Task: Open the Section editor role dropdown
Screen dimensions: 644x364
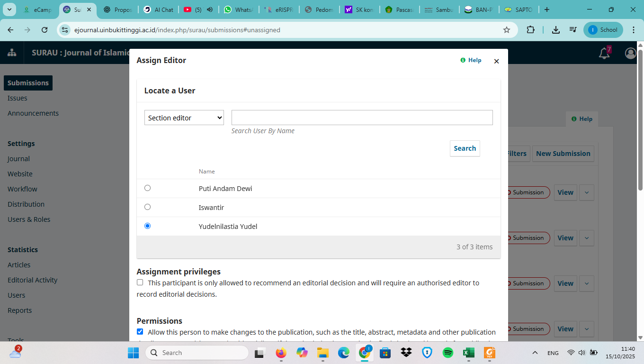Action: click(x=184, y=118)
